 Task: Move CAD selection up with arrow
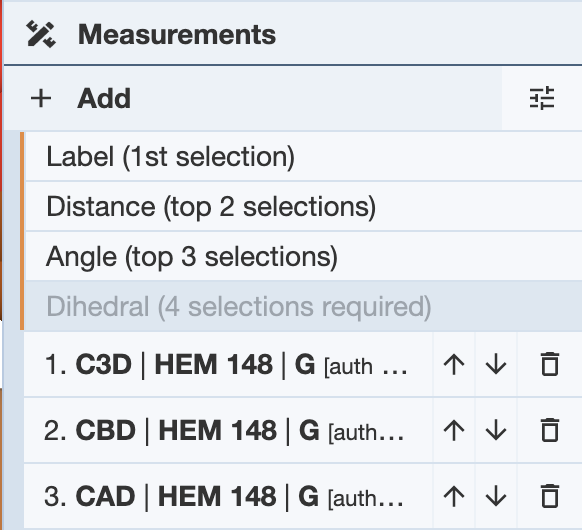[x=454, y=496]
